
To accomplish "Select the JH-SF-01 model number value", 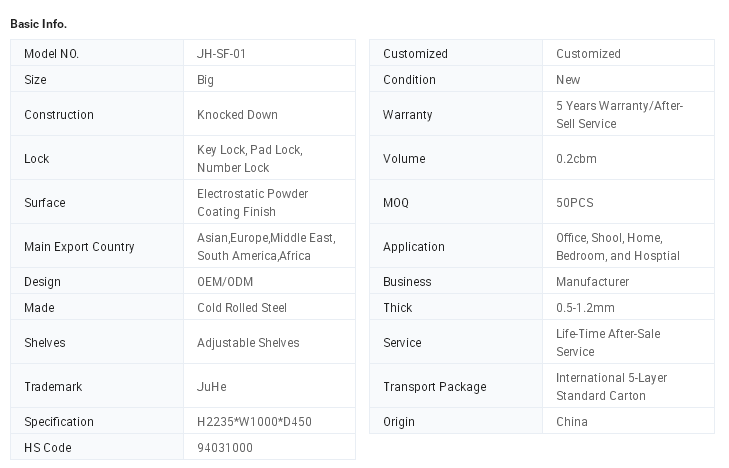I will click(221, 54).
